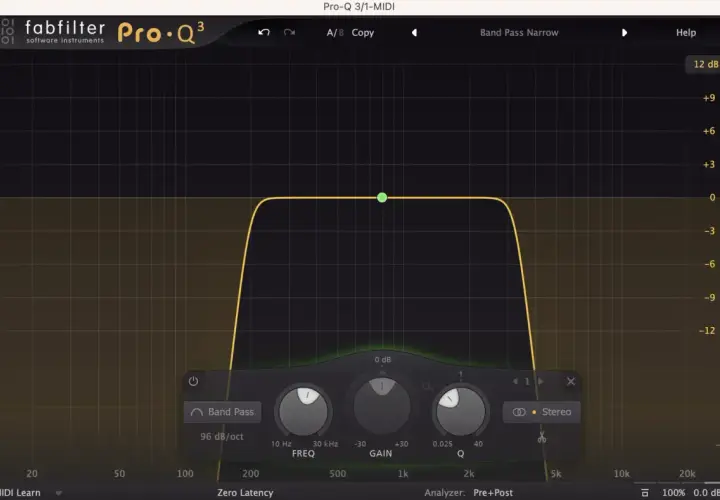The width and height of the screenshot is (720, 500).
Task: Open the Band Pass Narrow preset menu
Action: (x=519, y=33)
